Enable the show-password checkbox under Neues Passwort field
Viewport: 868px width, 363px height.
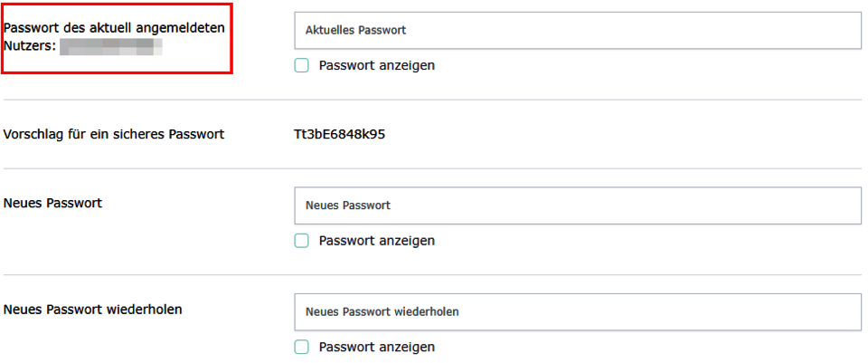tap(302, 241)
